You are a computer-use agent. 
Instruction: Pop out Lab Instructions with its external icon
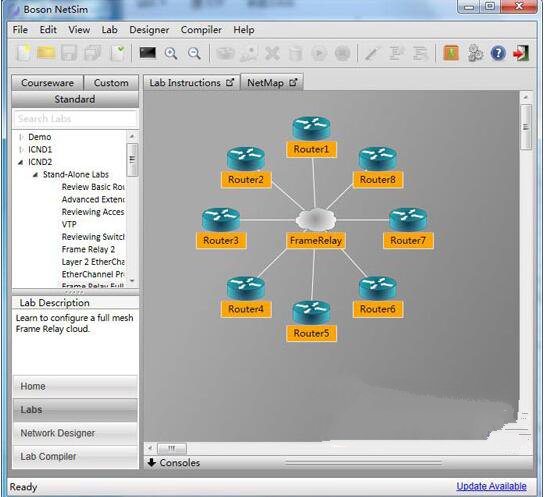click(x=230, y=83)
